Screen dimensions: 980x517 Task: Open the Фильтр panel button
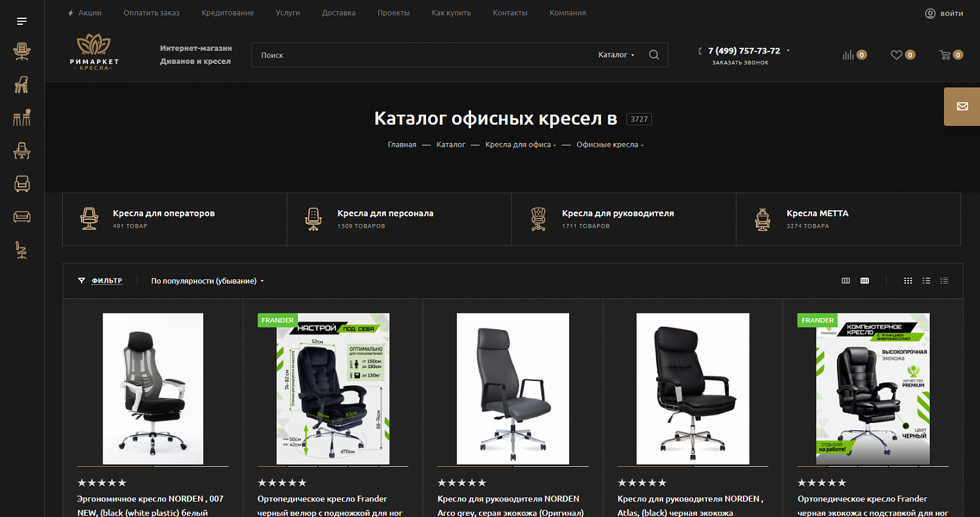[107, 281]
